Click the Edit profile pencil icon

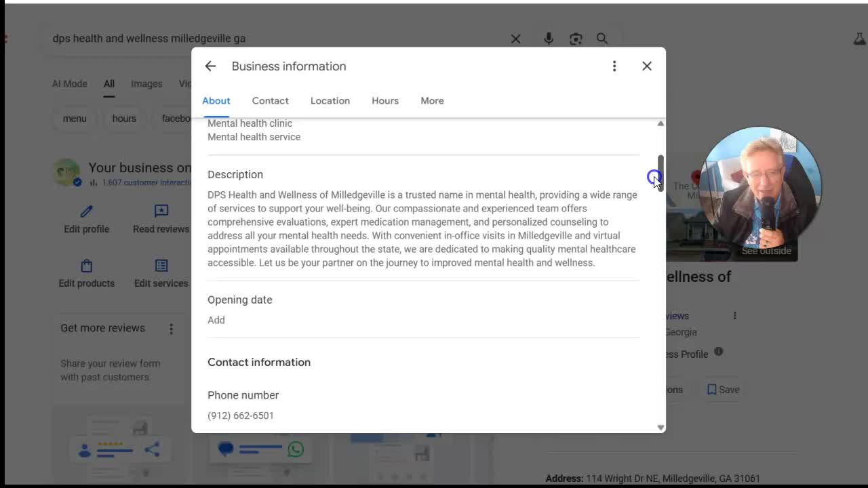click(x=86, y=212)
